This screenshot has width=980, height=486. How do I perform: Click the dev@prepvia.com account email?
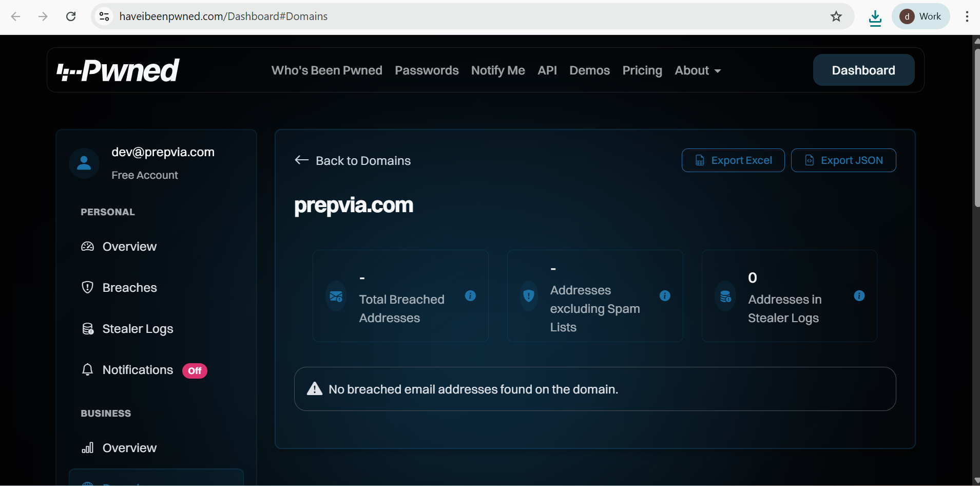(163, 152)
